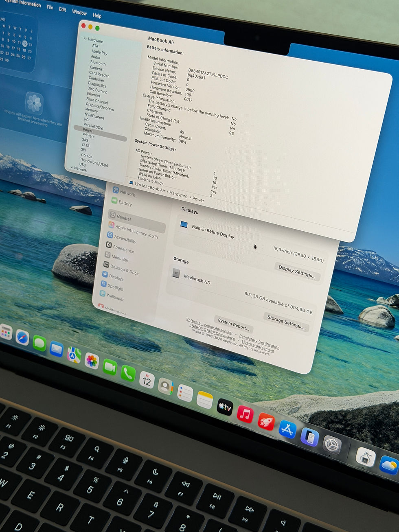Click the Built-in Retina Display laptop icon

pos(184,224)
